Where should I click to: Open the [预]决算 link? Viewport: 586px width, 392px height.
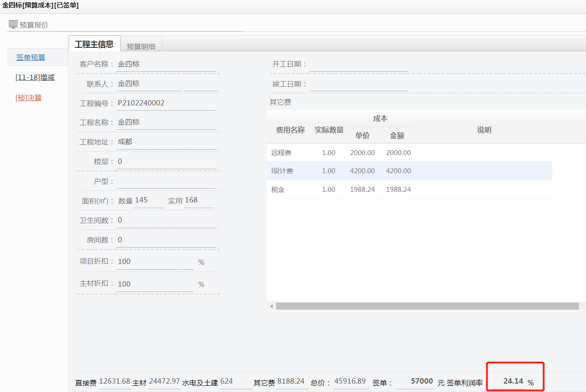pyautogui.click(x=29, y=98)
